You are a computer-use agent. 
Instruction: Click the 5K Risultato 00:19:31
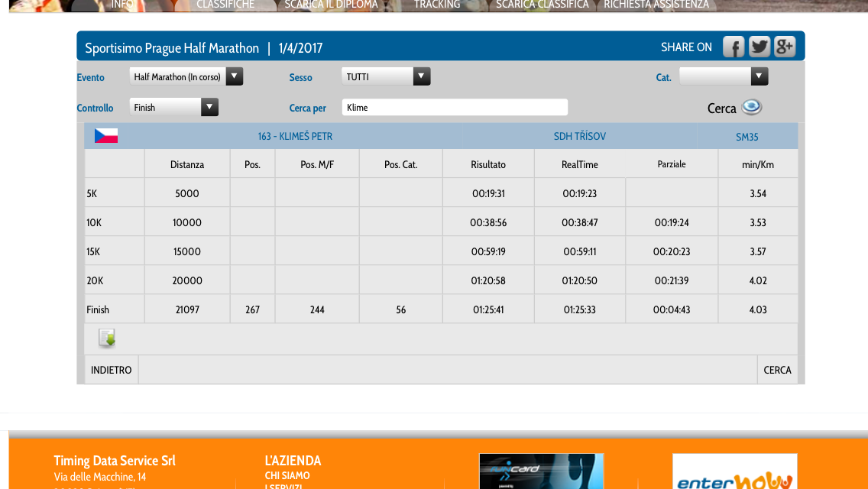488,193
